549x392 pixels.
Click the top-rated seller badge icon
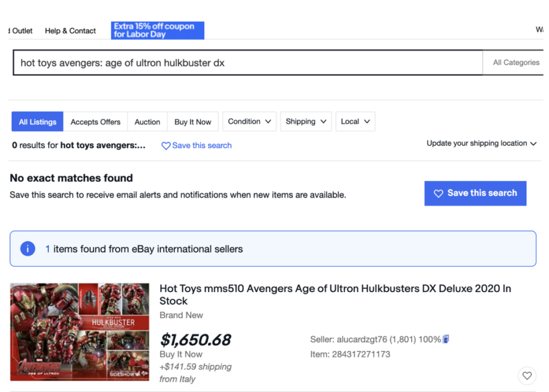coord(446,339)
